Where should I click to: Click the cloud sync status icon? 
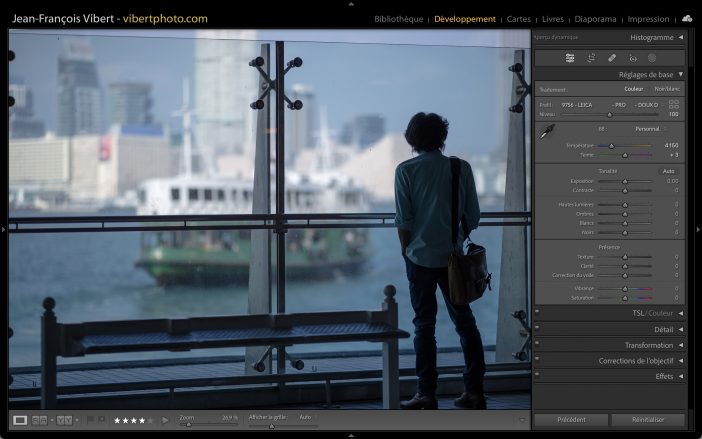(687, 18)
